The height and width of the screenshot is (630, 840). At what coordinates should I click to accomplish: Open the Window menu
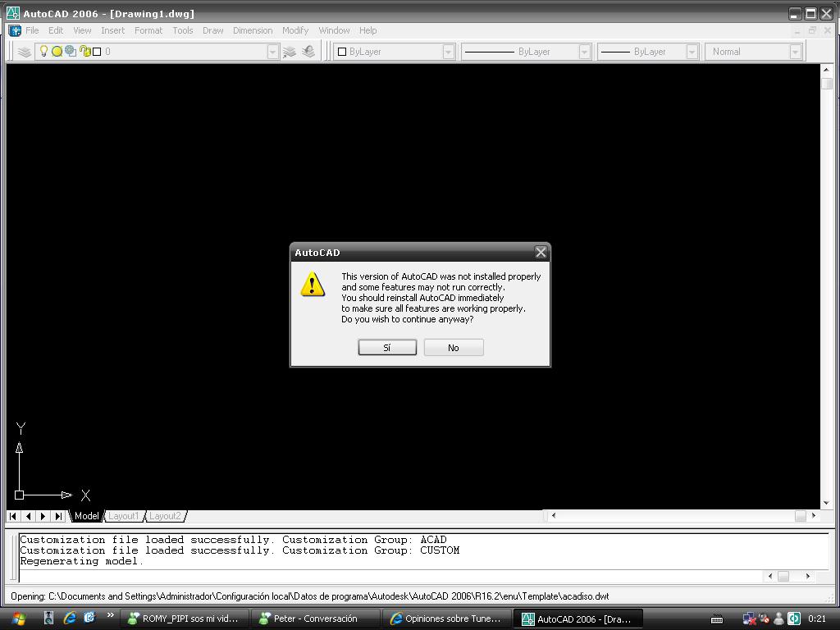click(x=335, y=30)
